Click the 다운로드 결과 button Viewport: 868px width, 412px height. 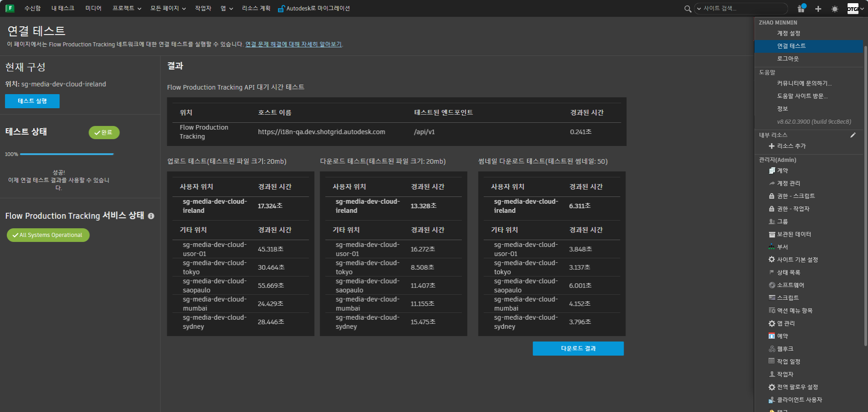tap(578, 348)
